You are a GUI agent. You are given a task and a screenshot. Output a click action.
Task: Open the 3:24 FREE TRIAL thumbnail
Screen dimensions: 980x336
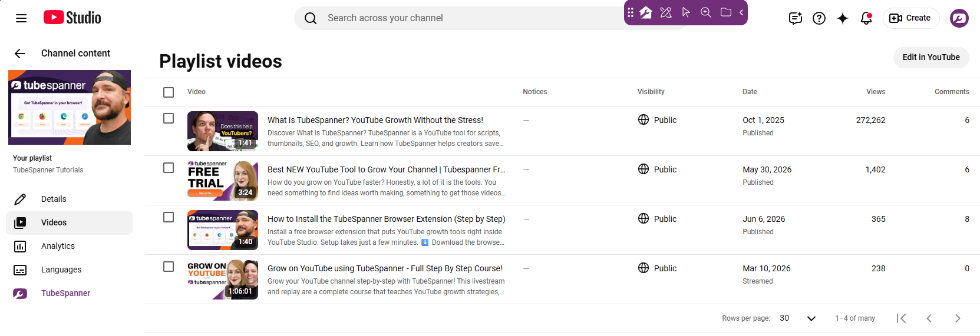point(223,181)
